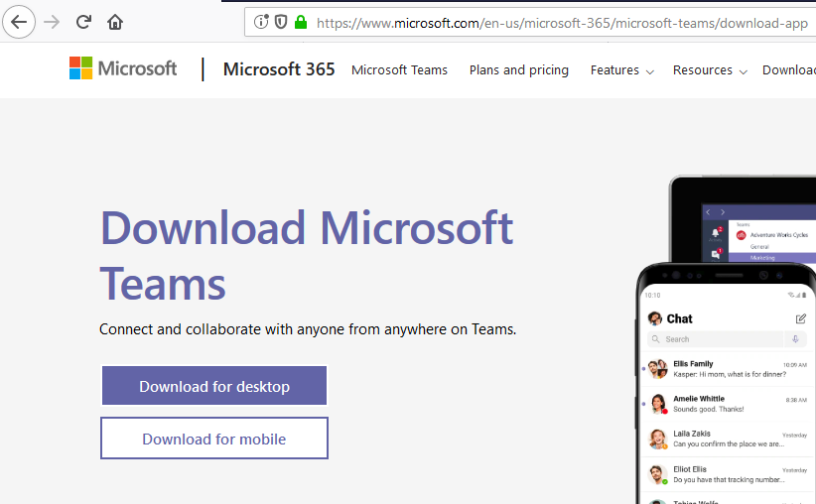Reload the page with the refresh icon

pyautogui.click(x=84, y=22)
